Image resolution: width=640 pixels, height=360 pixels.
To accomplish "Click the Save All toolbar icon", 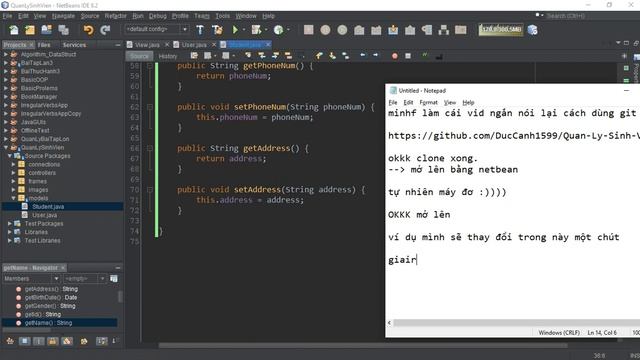I will pyautogui.click(x=63, y=30).
